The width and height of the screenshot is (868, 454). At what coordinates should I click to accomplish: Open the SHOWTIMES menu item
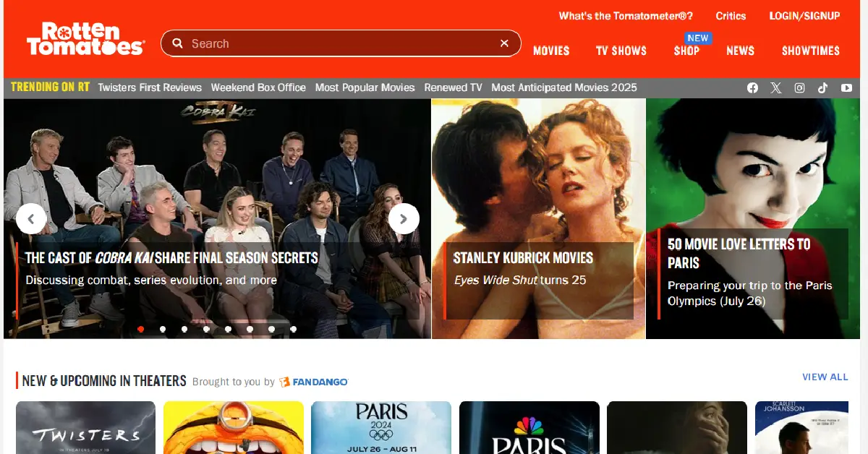[811, 51]
